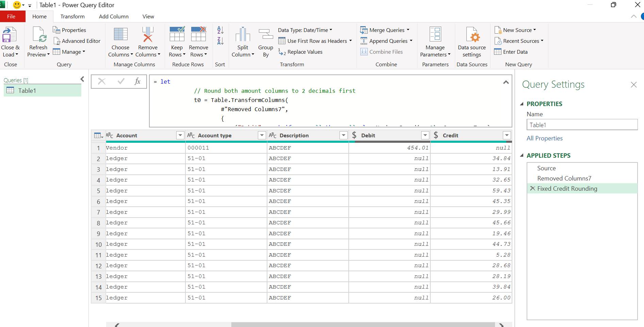Image resolution: width=644 pixels, height=327 pixels.
Task: Open the Advanced Editor
Action: point(77,41)
